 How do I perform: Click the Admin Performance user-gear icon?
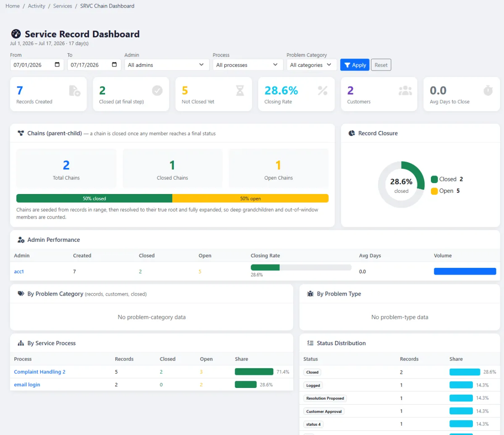pos(21,240)
